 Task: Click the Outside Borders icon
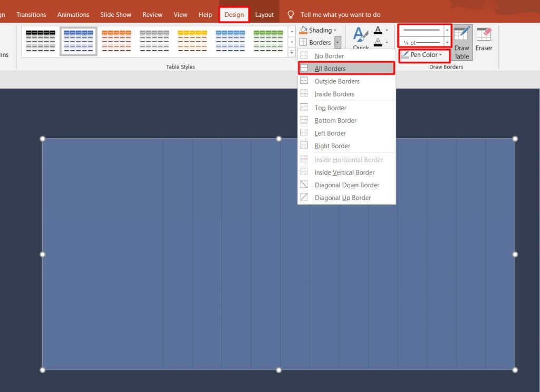[304, 81]
